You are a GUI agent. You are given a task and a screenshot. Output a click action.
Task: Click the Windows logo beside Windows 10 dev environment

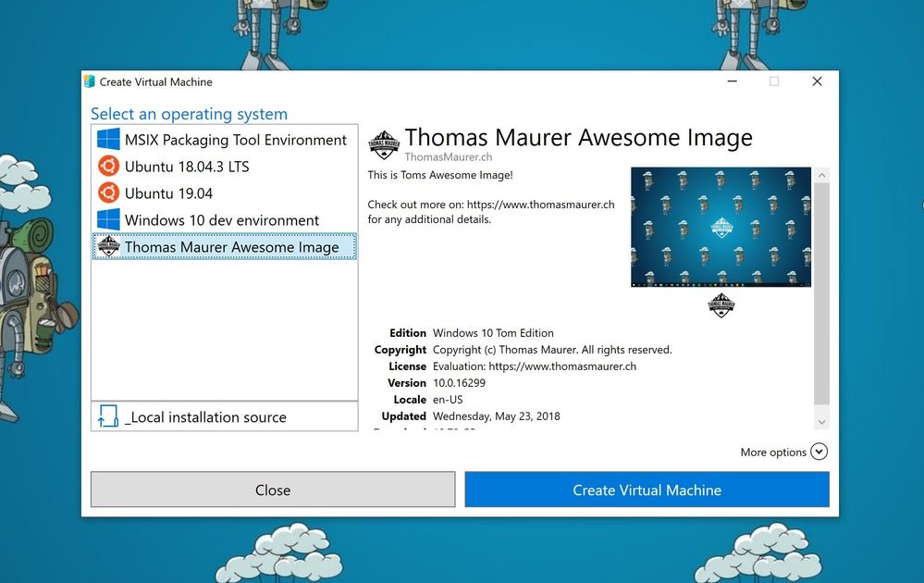pos(108,219)
